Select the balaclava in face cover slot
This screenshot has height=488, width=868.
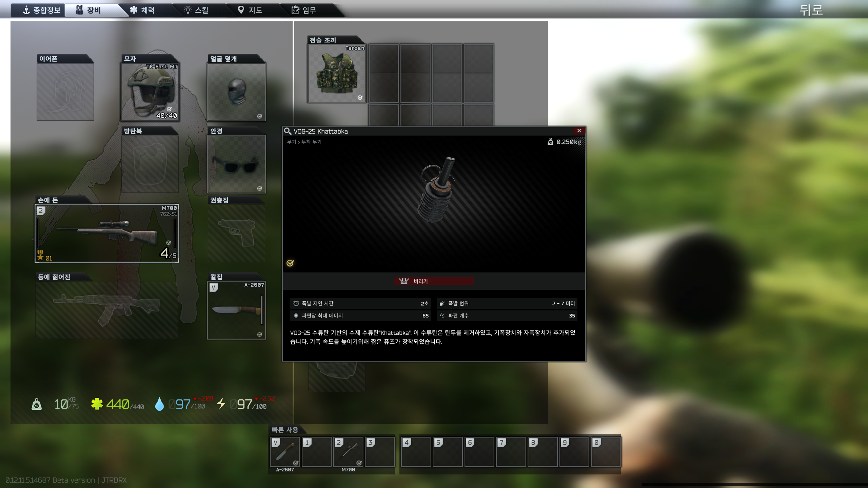point(236,91)
